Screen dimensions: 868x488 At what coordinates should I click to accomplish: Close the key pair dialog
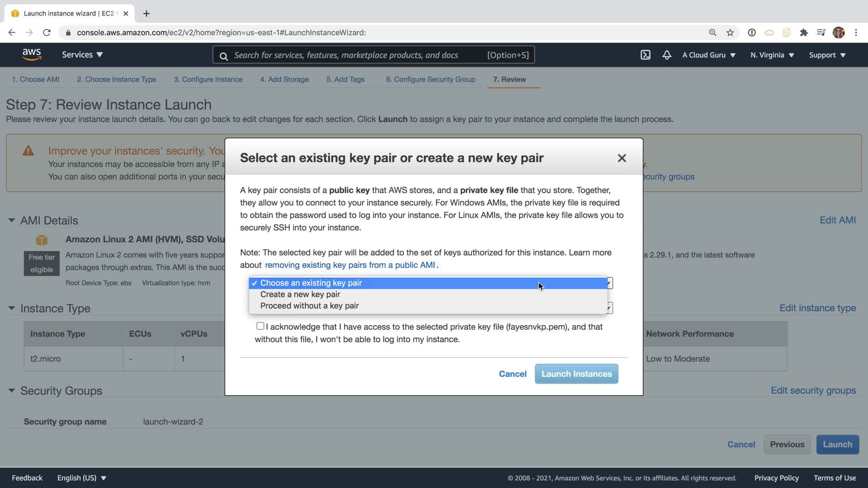coord(622,158)
